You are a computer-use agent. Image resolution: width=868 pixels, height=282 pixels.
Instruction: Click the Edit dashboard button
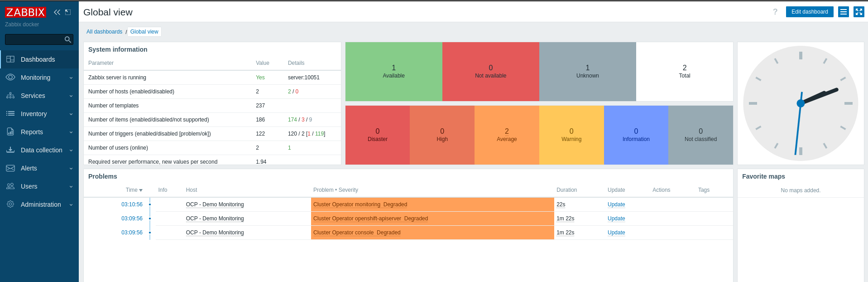pos(809,12)
